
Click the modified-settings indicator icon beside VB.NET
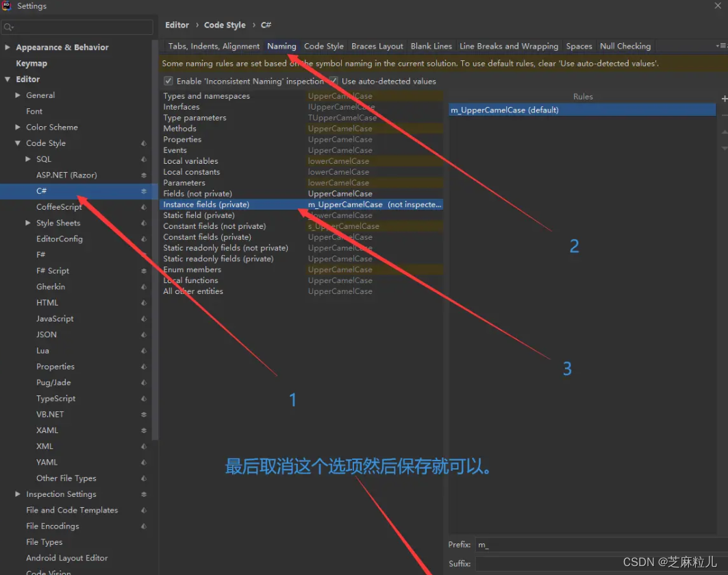coord(143,414)
